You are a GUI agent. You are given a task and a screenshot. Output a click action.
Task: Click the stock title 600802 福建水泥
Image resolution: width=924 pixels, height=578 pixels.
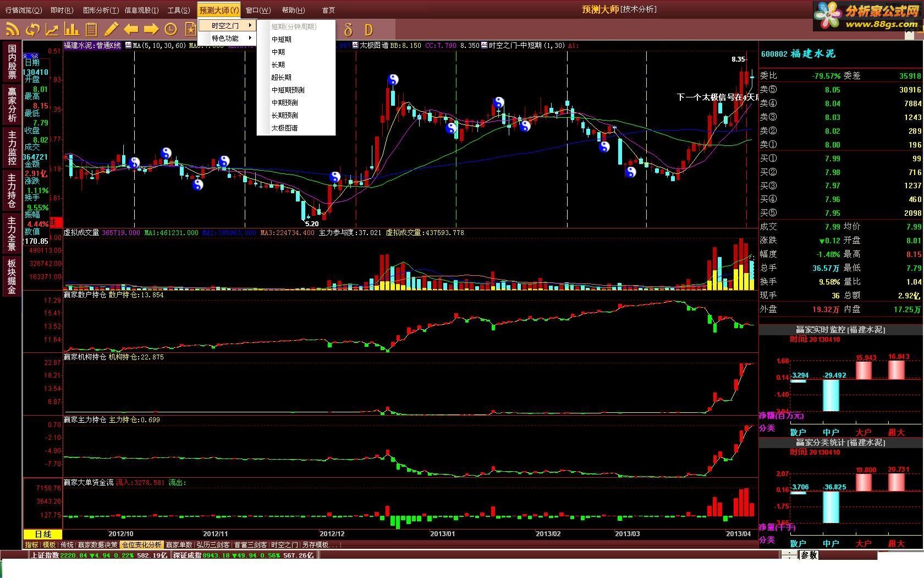pyautogui.click(x=798, y=53)
